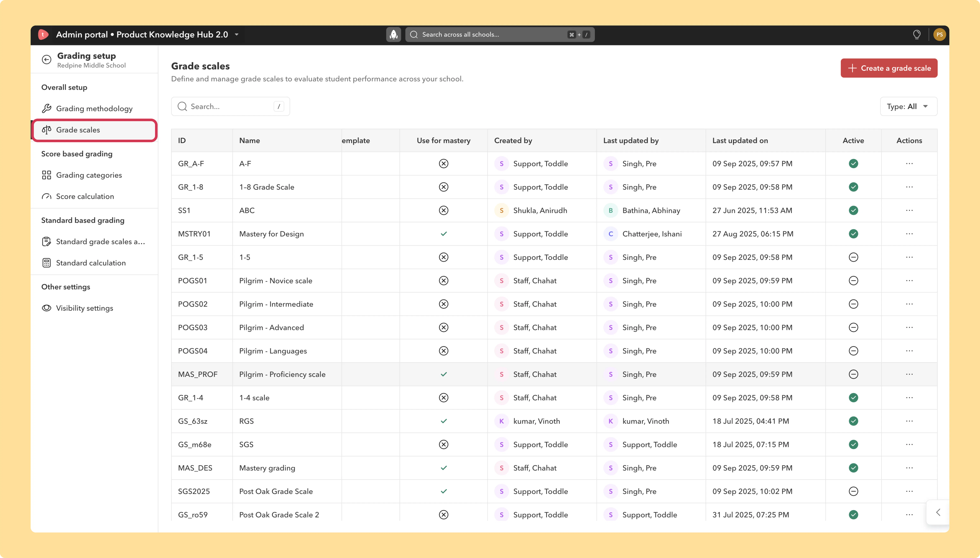Go back using the Grading setup arrow

46,59
